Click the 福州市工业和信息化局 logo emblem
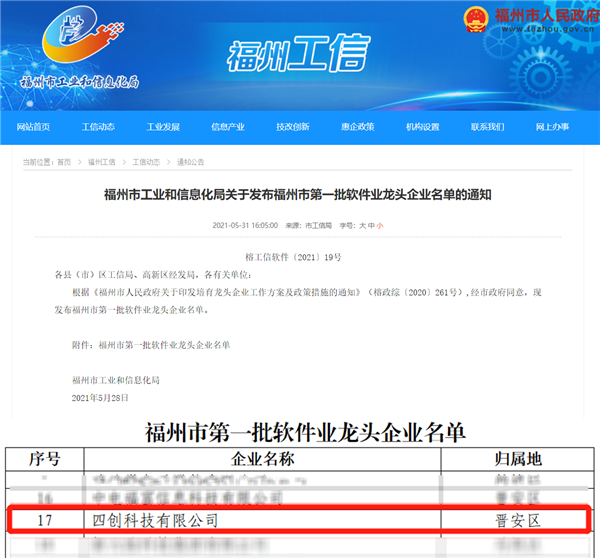This screenshot has height=558, width=600. pyautogui.click(x=82, y=34)
